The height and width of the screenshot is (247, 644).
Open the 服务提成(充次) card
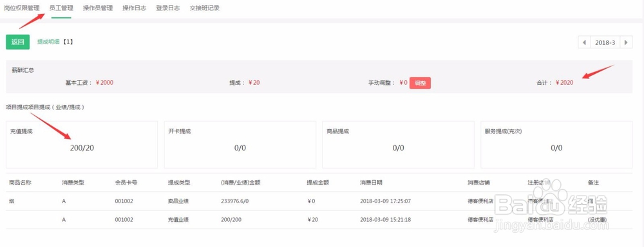[556, 145]
